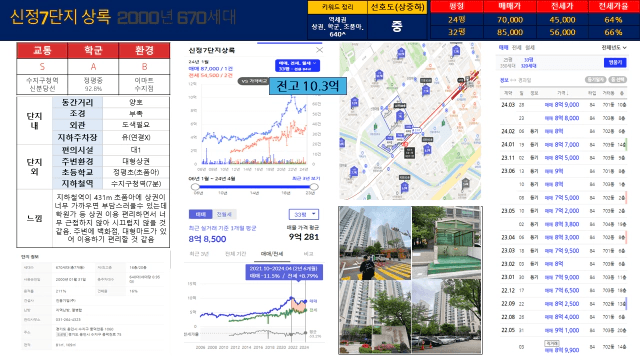This screenshot has height=360, width=640.
Task: Close the 신정7단지상록 chart panel
Action: pos(319,50)
